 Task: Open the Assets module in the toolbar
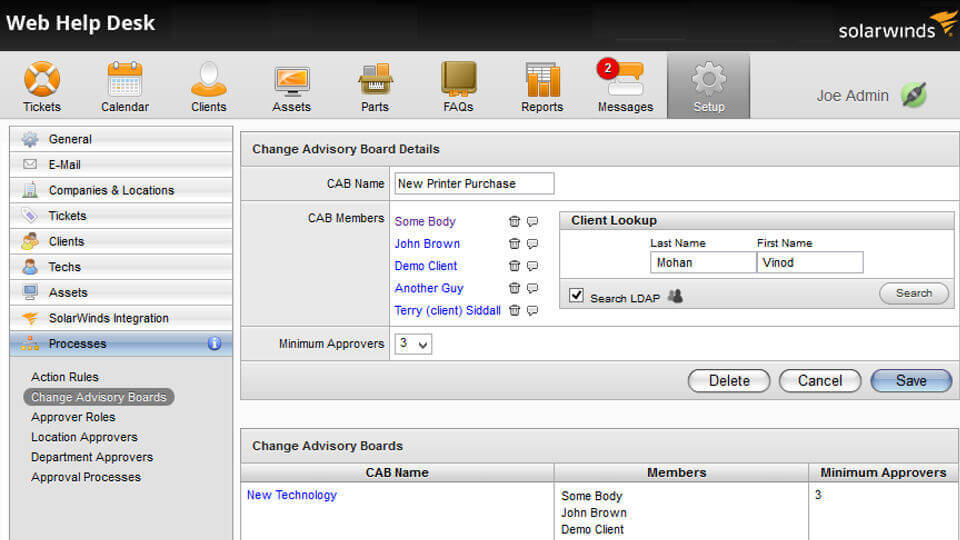click(x=291, y=87)
